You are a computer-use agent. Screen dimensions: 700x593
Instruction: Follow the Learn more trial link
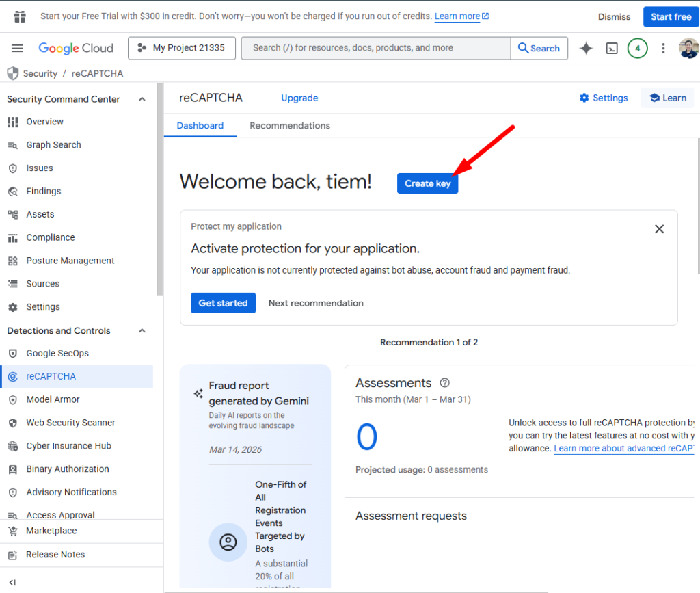click(x=461, y=16)
